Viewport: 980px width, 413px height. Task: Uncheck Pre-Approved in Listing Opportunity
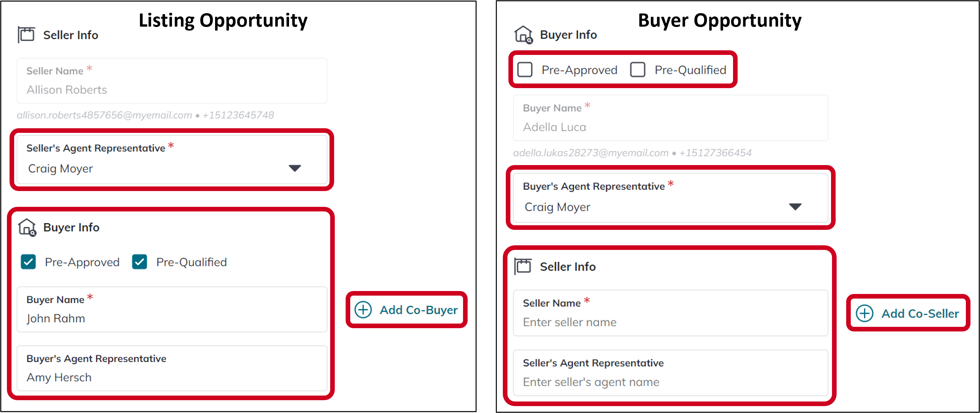(28, 262)
